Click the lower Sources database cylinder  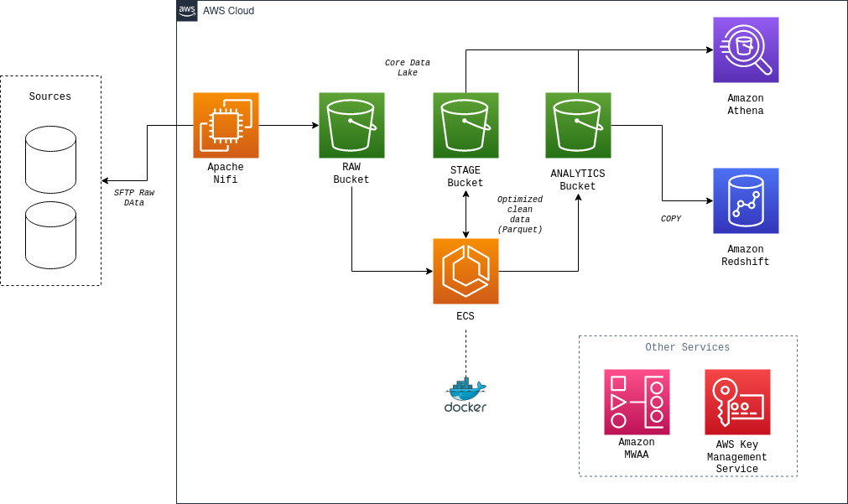tap(51, 236)
